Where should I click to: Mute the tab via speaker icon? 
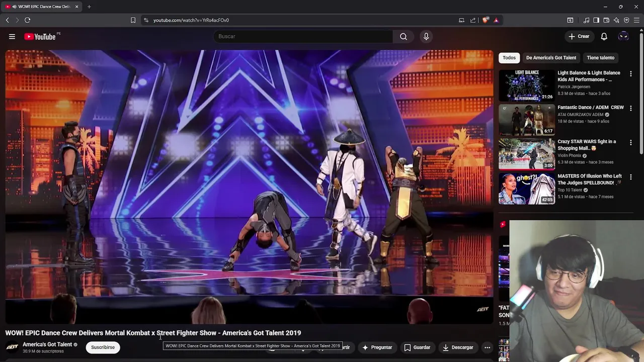click(14, 7)
